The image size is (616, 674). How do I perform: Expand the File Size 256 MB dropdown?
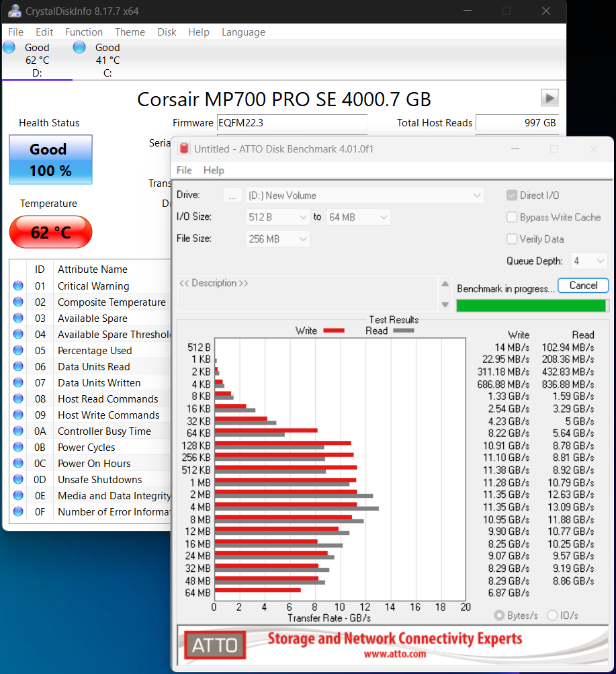[x=277, y=239]
